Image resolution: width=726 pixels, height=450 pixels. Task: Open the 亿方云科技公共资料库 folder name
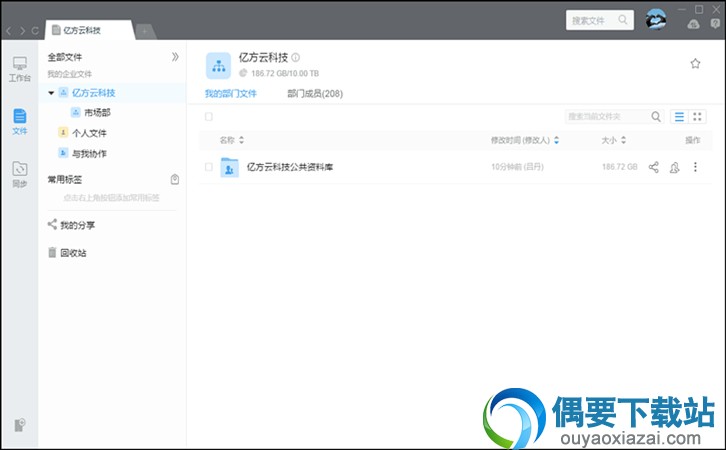pyautogui.click(x=290, y=167)
